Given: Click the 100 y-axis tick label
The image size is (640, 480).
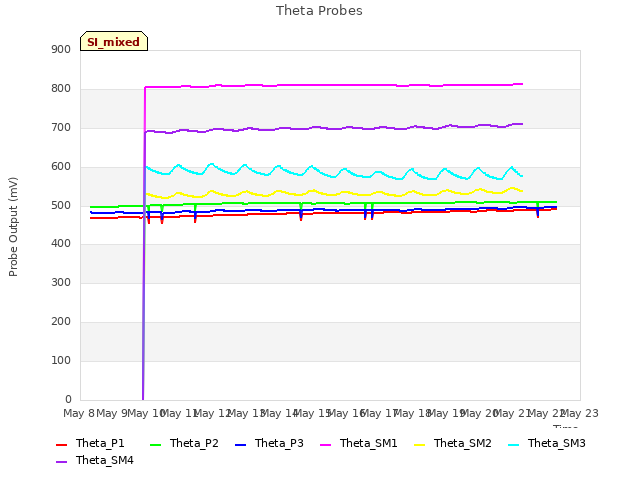Looking at the screenshot, I should [61, 360].
